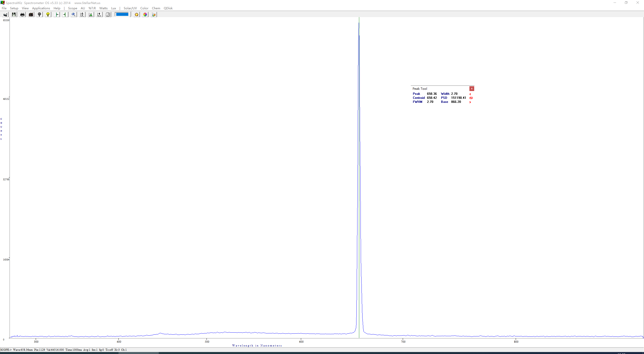Click the rainbow color wheel icon
Viewport: 644px width, 354px height.
[145, 15]
